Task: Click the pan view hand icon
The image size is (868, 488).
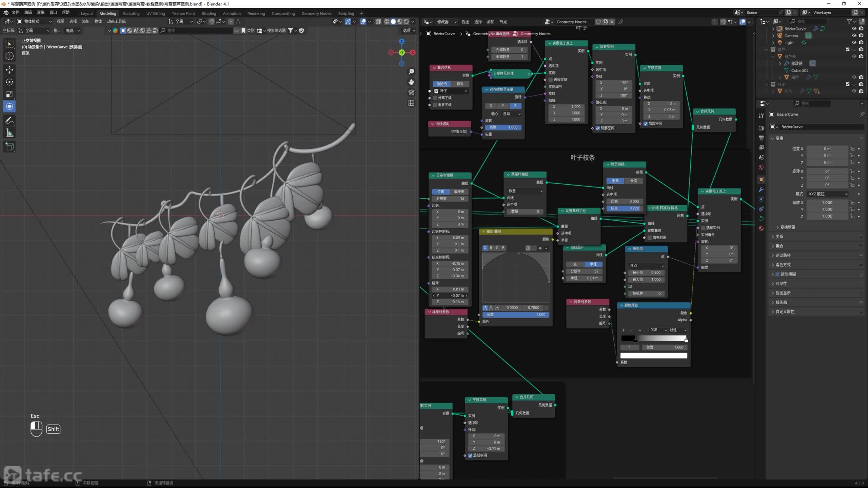Action: pos(411,82)
